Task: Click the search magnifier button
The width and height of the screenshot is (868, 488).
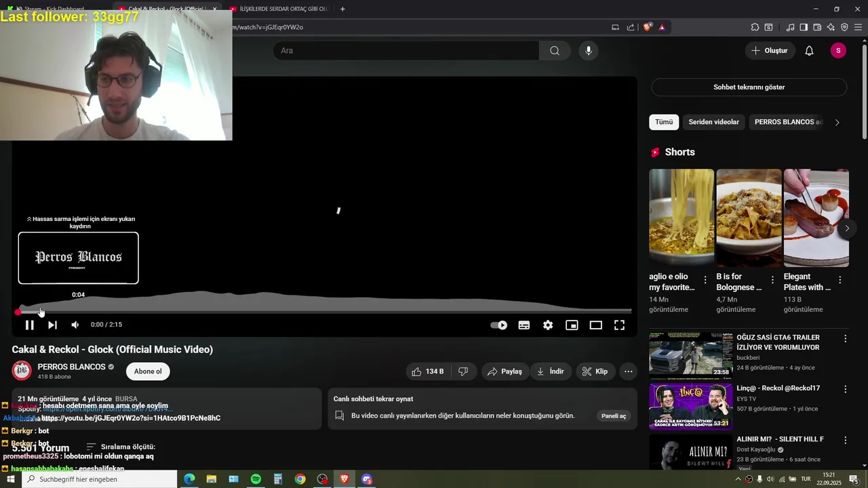Action: pyautogui.click(x=555, y=51)
